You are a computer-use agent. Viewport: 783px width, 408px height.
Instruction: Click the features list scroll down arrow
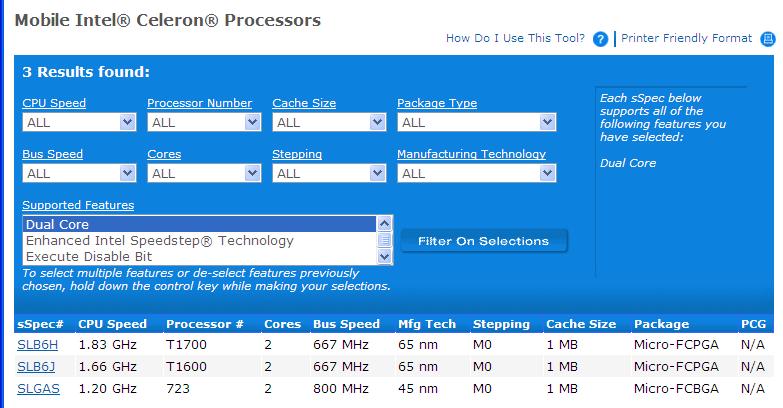(384, 257)
